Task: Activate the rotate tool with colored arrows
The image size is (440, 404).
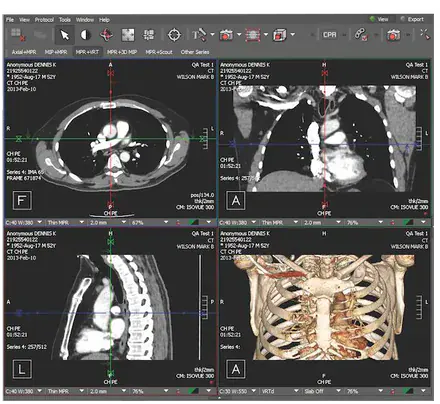Action: [x=106, y=35]
